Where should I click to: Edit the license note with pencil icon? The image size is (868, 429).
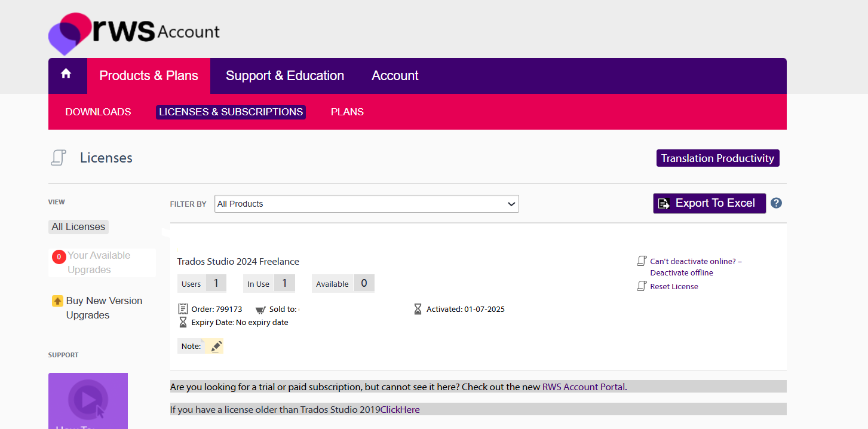point(216,346)
